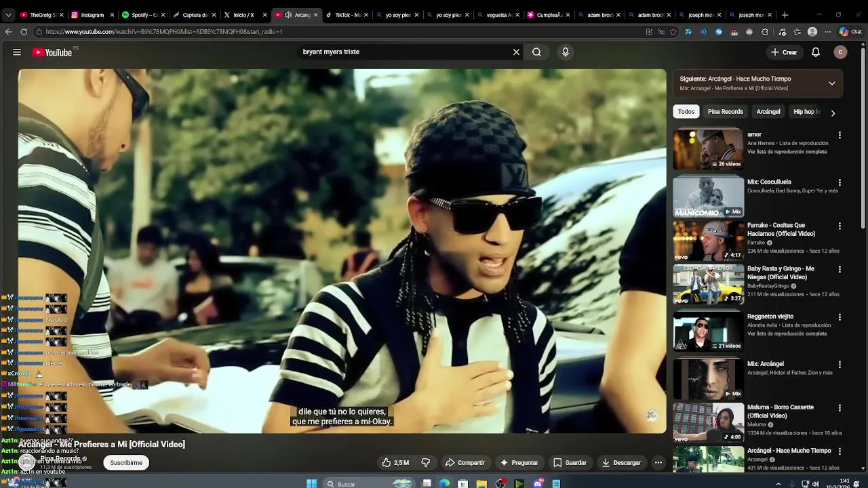Open Baby Rasta y Gringo thumbnail
This screenshot has height=488, width=868.
coord(708,284)
